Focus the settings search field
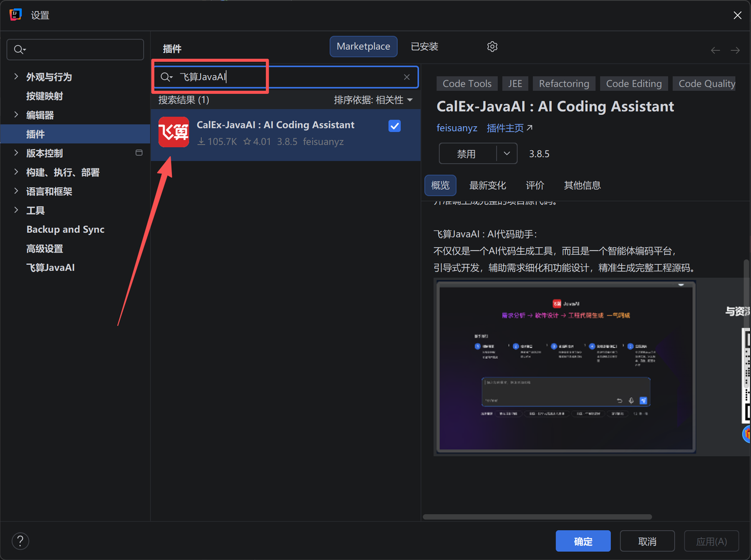Viewport: 751px width, 560px height. click(x=75, y=49)
